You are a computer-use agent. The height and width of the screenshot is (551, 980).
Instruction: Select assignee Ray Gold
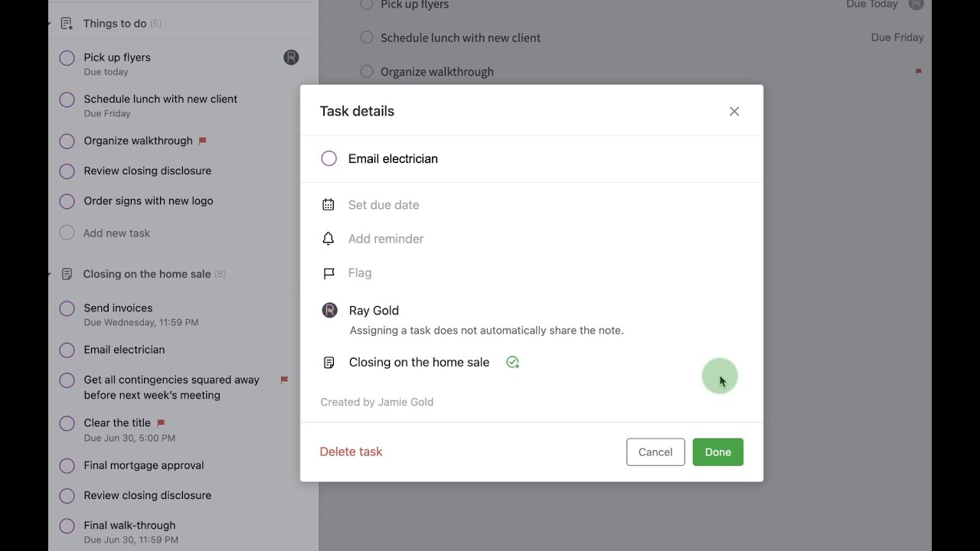pos(374,311)
